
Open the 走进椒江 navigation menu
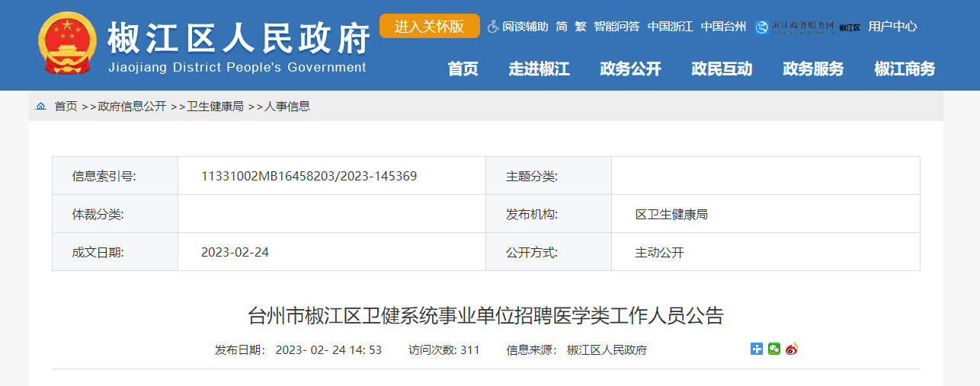point(539,69)
